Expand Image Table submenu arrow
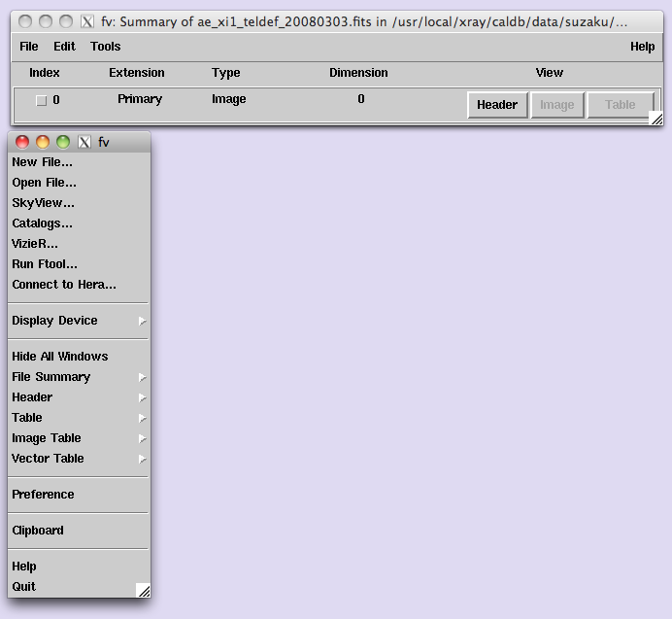The image size is (672, 619). point(143,438)
